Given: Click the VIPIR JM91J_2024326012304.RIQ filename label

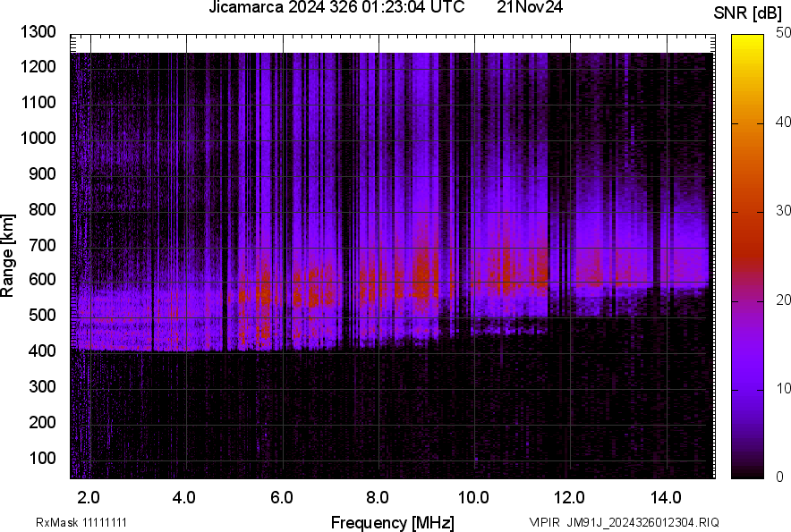Looking at the screenshot, I should tap(624, 522).
